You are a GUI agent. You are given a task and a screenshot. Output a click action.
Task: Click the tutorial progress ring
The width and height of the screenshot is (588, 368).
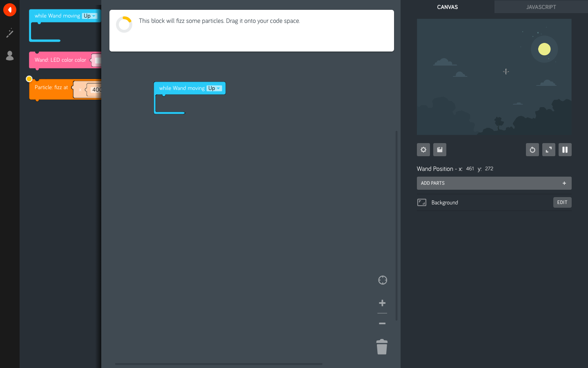point(124,25)
